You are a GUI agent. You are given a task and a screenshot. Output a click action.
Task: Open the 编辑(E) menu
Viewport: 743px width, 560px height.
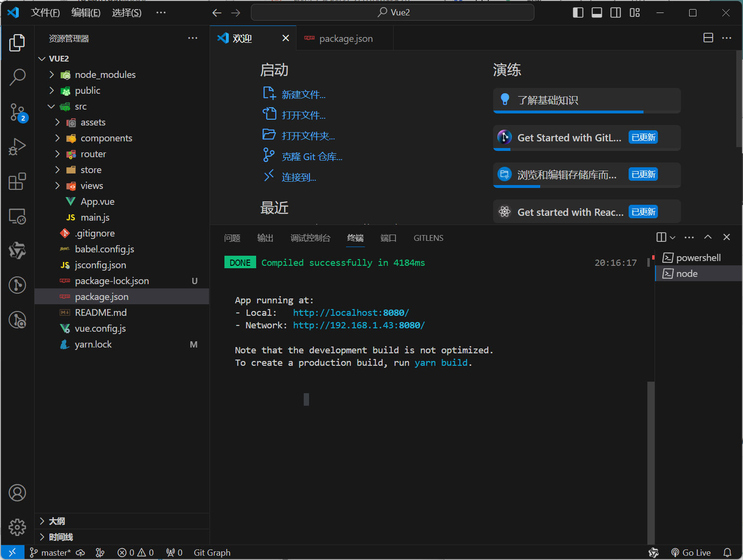click(x=86, y=12)
